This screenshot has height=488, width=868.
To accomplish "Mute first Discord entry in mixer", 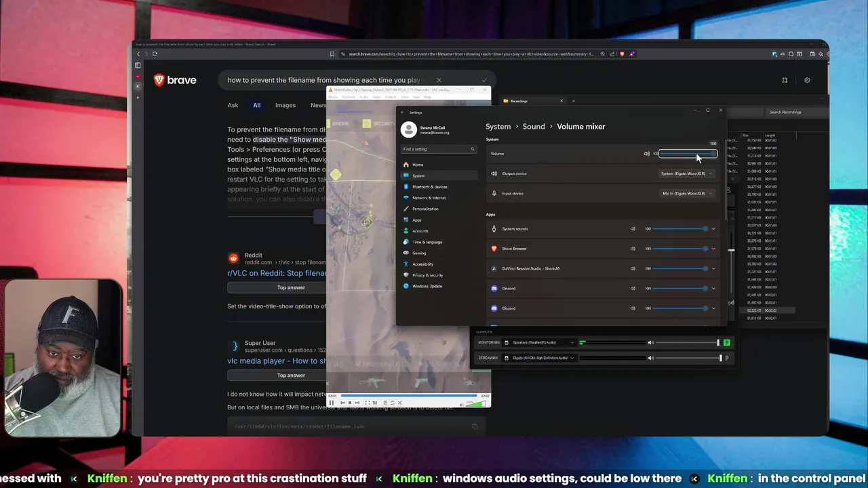I will tap(633, 288).
